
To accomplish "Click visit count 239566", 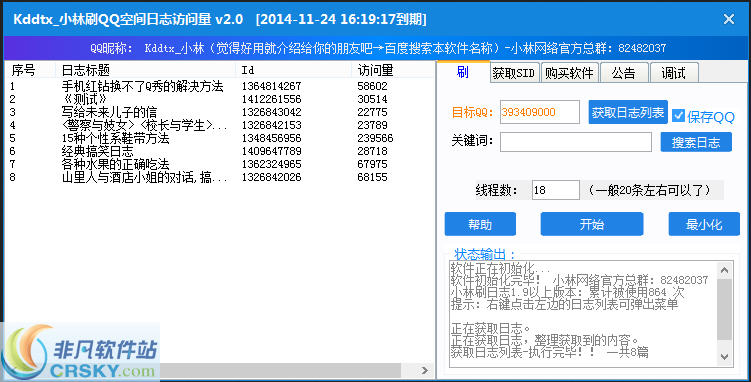I will click(375, 138).
